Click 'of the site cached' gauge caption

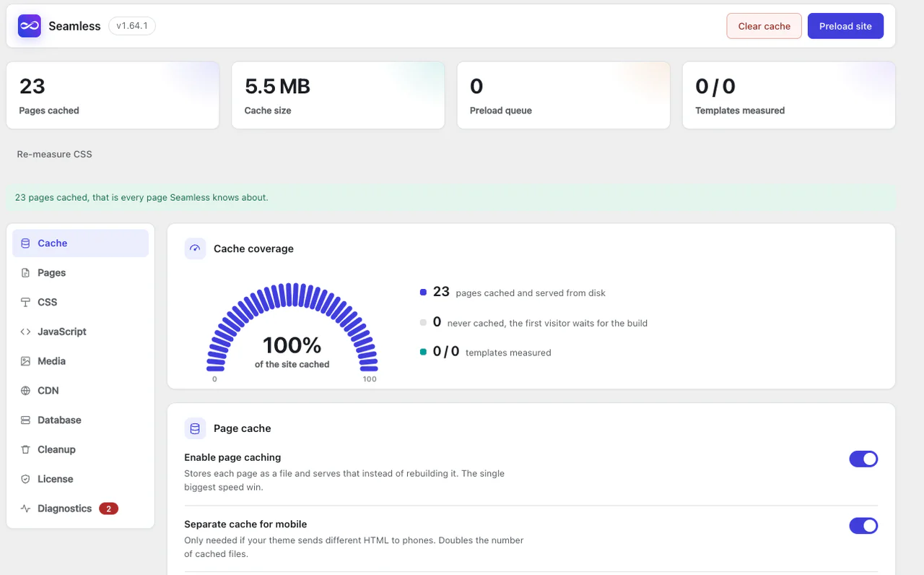click(x=292, y=365)
